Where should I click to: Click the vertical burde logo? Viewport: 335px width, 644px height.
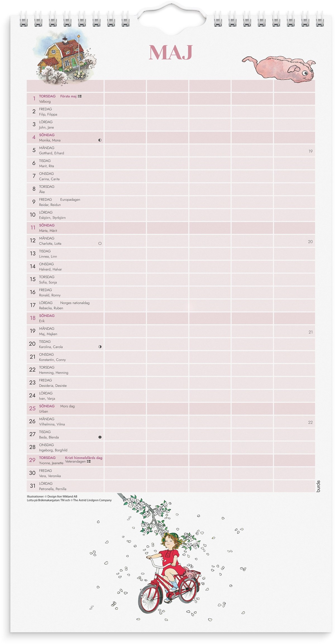[318, 486]
